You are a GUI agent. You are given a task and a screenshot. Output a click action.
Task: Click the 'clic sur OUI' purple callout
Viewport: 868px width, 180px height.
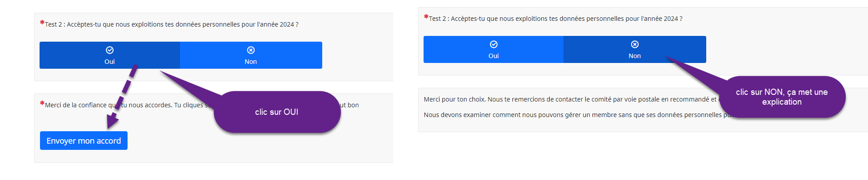click(277, 112)
